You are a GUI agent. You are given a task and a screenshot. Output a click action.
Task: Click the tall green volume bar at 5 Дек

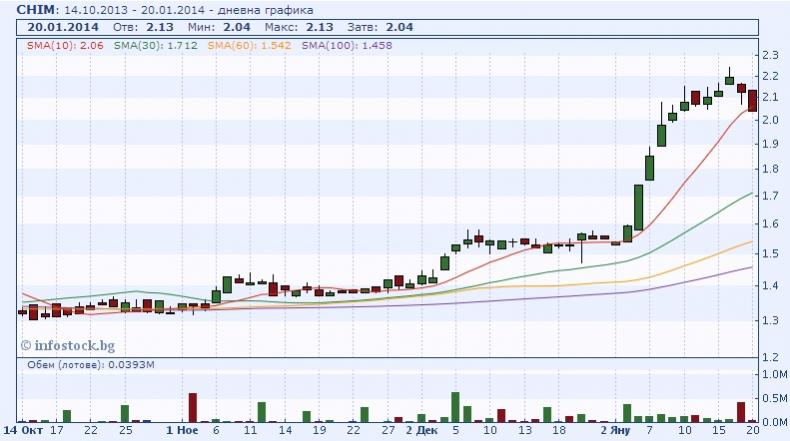click(x=455, y=407)
